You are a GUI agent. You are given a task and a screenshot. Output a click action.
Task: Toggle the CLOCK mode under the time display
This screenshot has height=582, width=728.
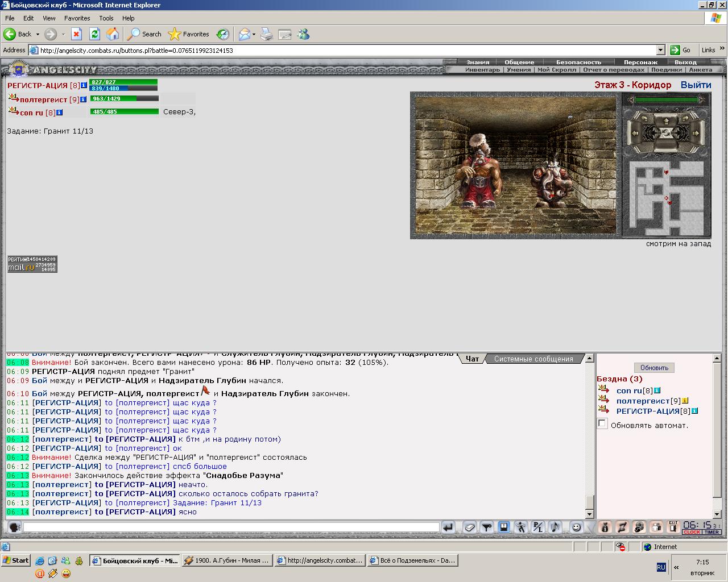[x=692, y=532]
